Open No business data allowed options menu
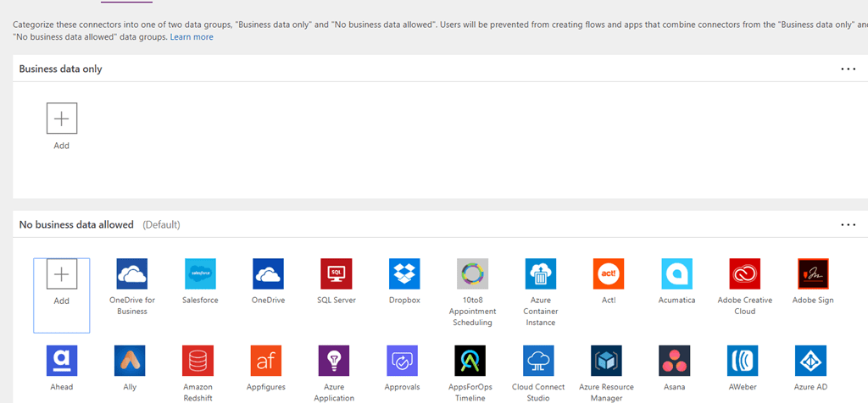The image size is (868, 403). 848,225
